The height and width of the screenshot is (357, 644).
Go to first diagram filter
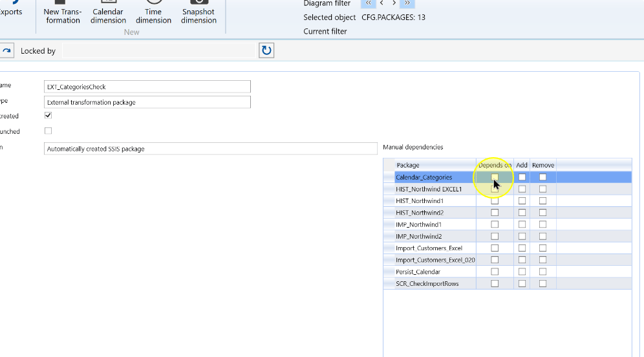tap(369, 3)
